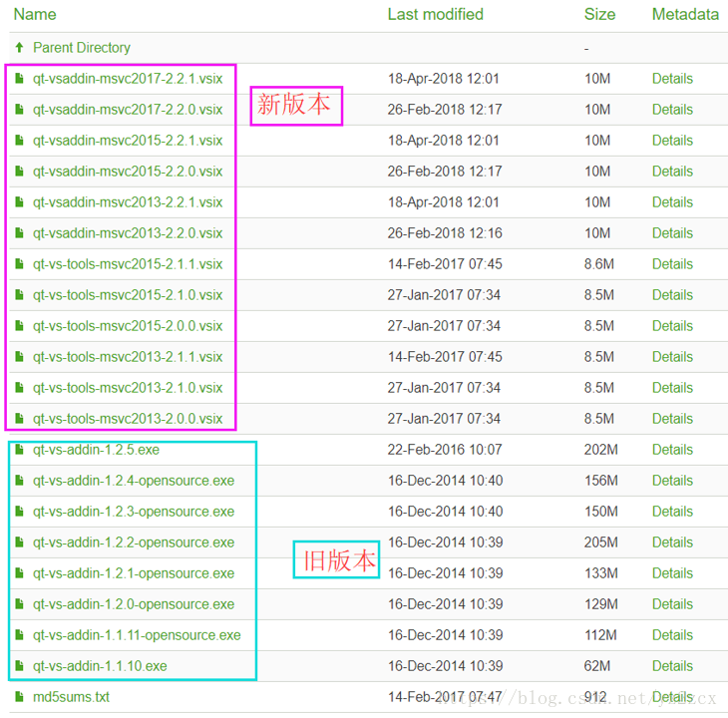Click the Parent Directory up-arrow icon

click(x=20, y=47)
